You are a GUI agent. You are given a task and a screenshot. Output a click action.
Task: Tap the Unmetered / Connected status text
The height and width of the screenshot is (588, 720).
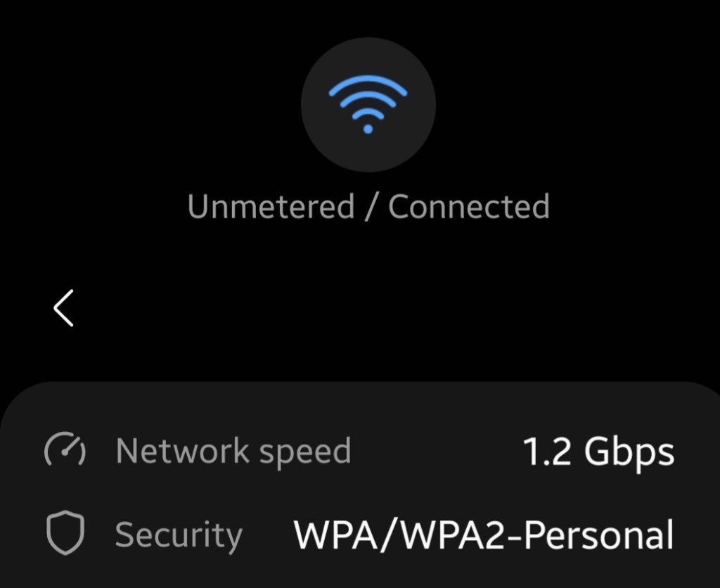click(368, 207)
